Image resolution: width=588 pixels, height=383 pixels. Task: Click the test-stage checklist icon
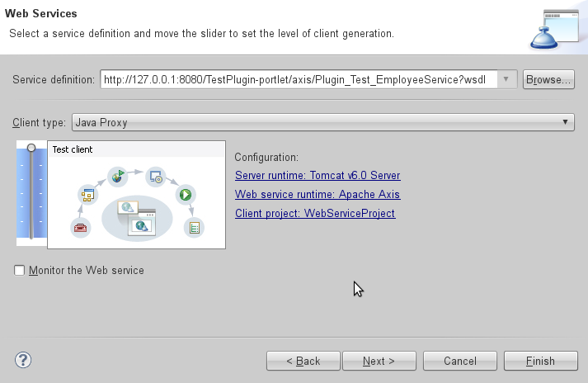point(195,227)
